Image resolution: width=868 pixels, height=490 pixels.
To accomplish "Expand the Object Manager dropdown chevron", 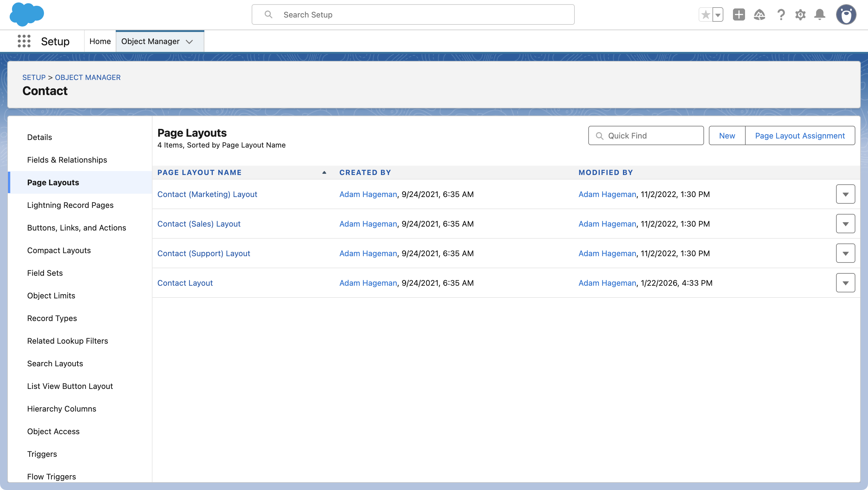I will point(190,41).
